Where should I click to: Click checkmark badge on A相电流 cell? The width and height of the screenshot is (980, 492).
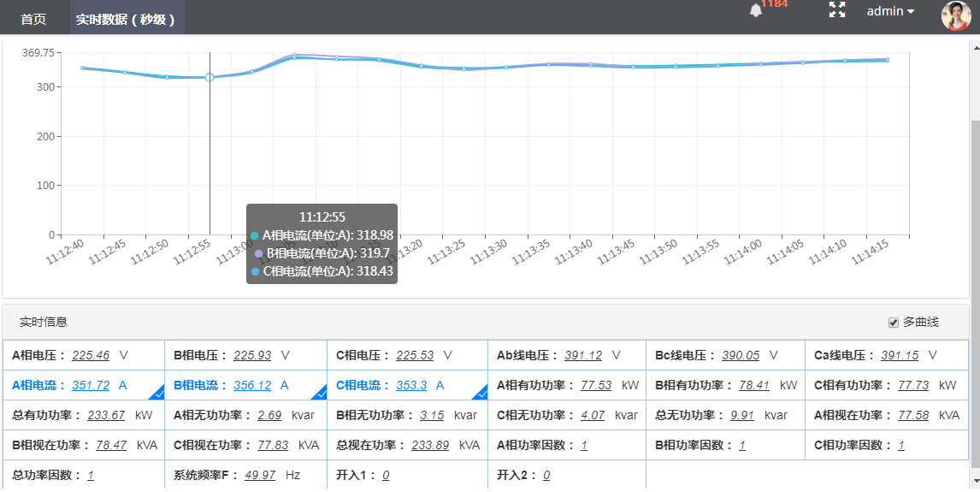(156, 393)
